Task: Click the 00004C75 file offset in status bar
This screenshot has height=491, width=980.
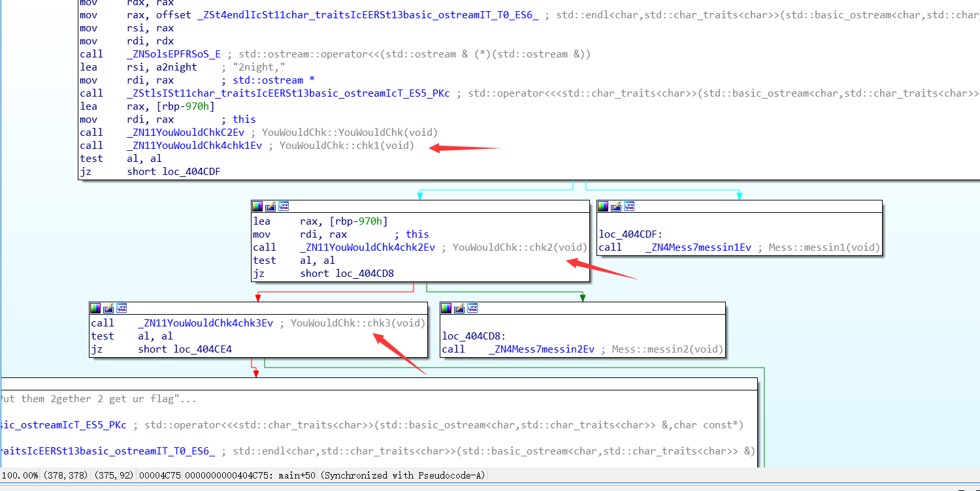Action: pyautogui.click(x=160, y=475)
